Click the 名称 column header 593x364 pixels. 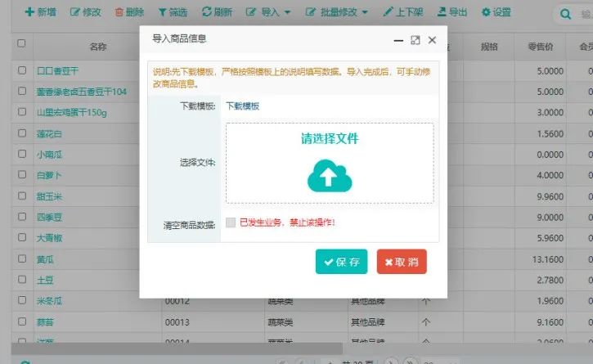98,47
